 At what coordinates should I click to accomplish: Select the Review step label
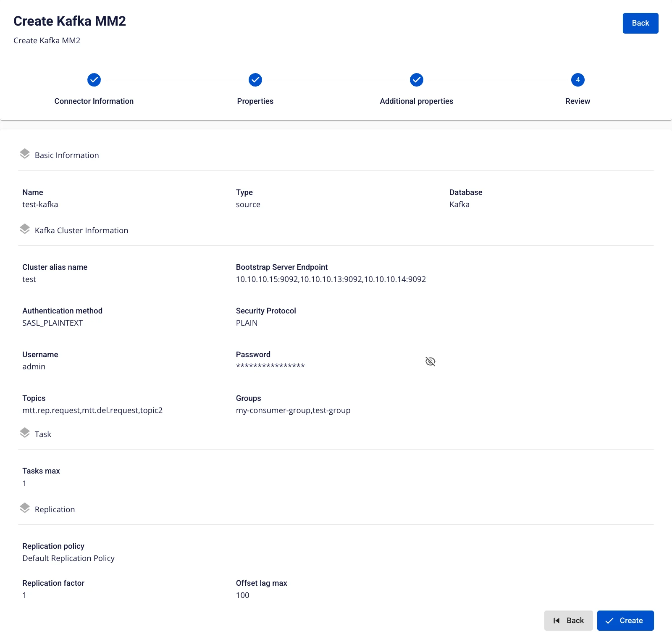[x=578, y=101]
